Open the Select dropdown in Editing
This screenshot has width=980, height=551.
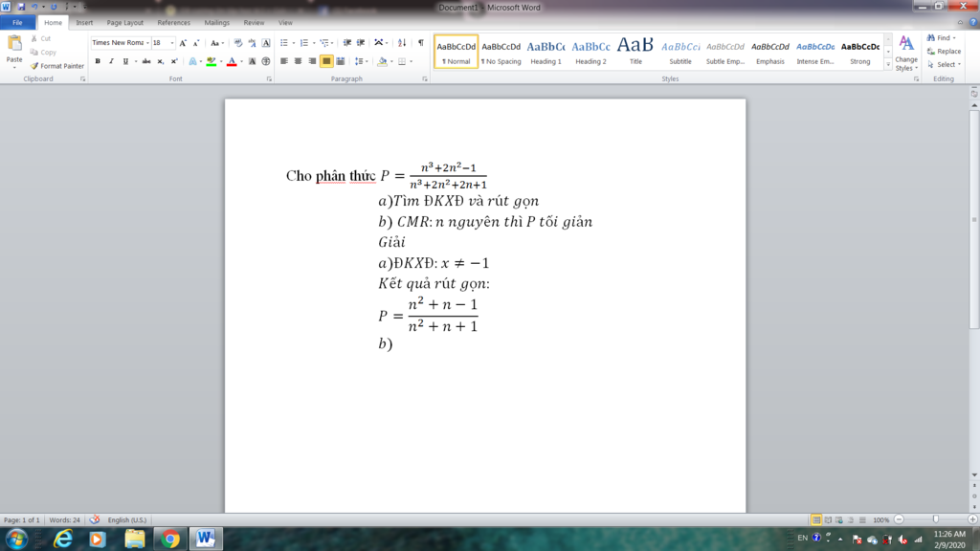point(945,64)
